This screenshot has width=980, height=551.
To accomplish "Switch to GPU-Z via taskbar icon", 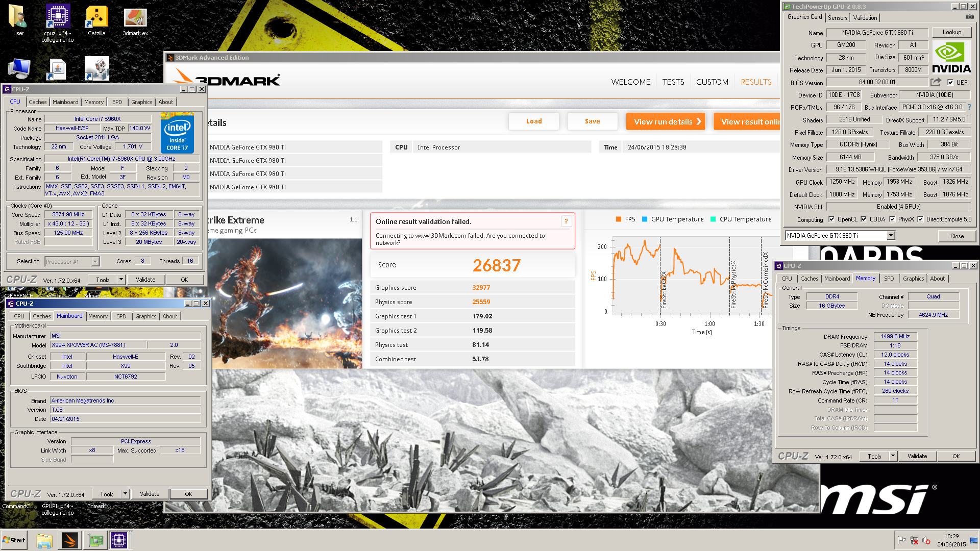I will click(x=95, y=540).
